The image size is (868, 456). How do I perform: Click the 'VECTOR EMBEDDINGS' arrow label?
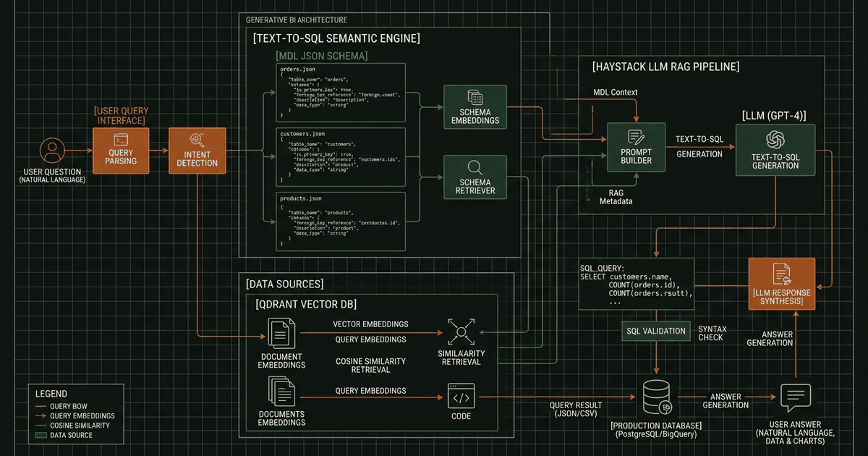pos(370,324)
